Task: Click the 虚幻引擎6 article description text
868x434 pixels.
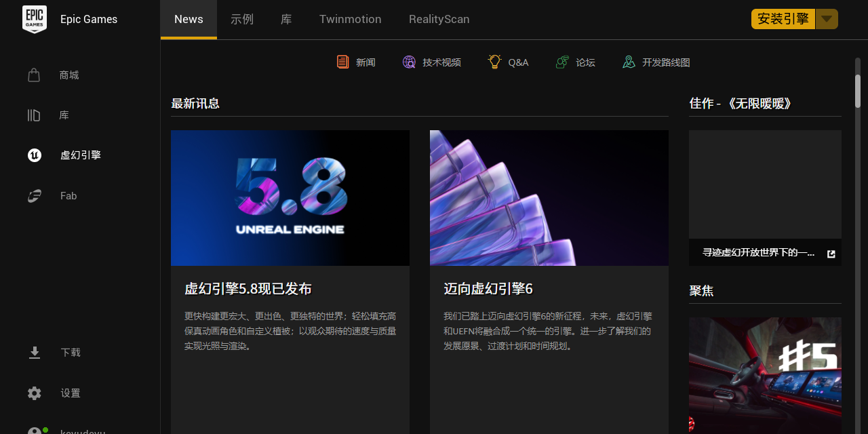Action: (x=548, y=331)
